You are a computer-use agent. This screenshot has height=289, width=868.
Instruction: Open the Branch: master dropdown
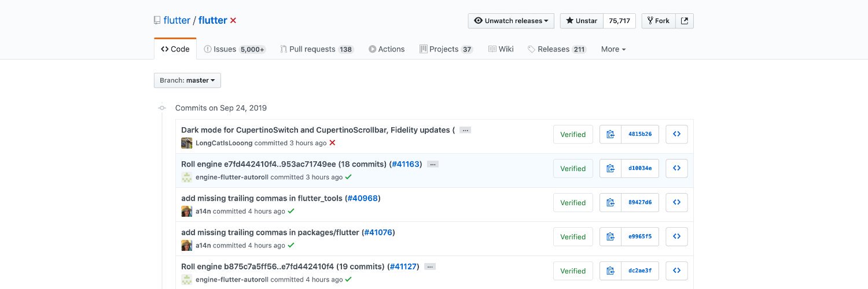pos(187,80)
